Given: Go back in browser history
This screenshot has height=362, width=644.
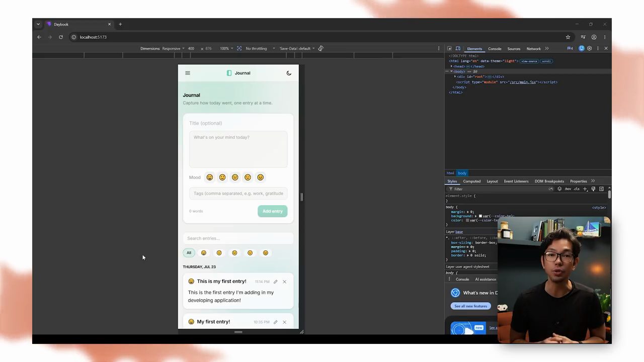Looking at the screenshot, I should click(39, 37).
